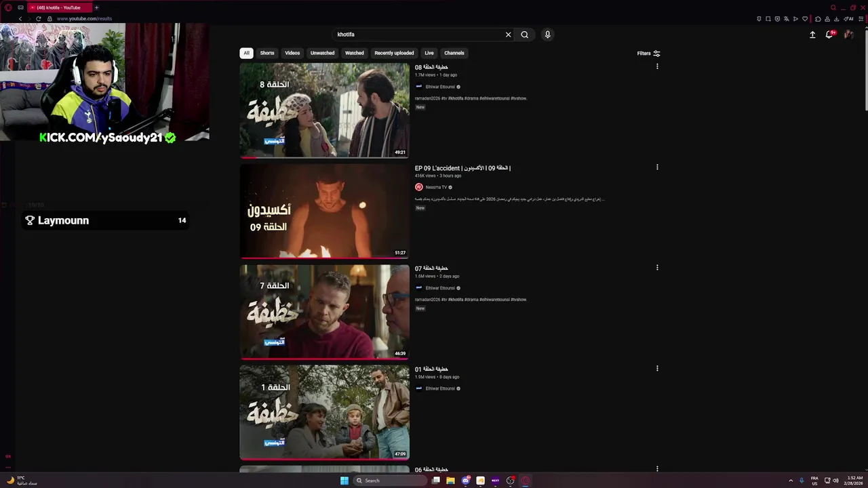This screenshot has width=868, height=488.
Task: Play the episode 7 thumbnail, 46:39
Action: click(324, 312)
